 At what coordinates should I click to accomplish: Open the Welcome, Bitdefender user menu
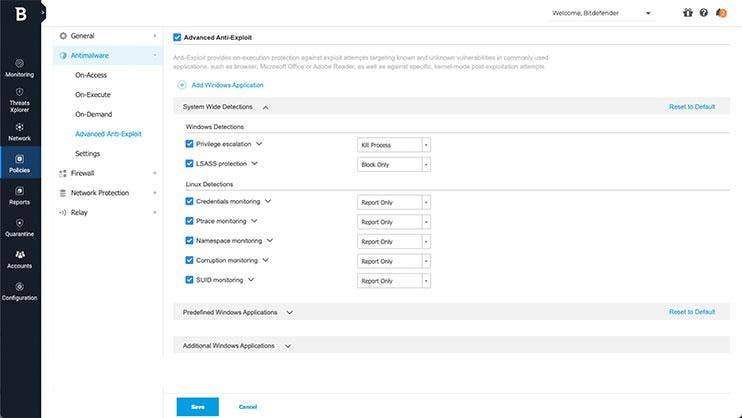pyautogui.click(x=602, y=13)
